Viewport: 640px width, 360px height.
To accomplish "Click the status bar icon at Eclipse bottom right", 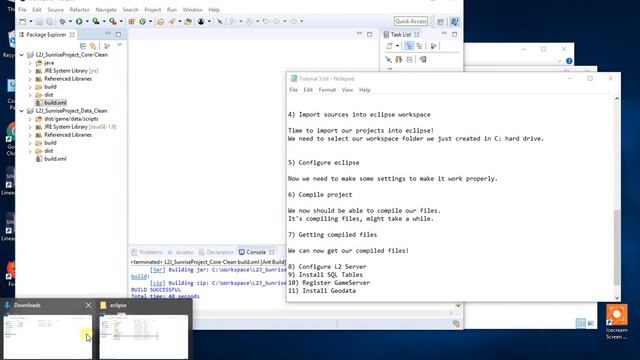I will click(x=456, y=324).
